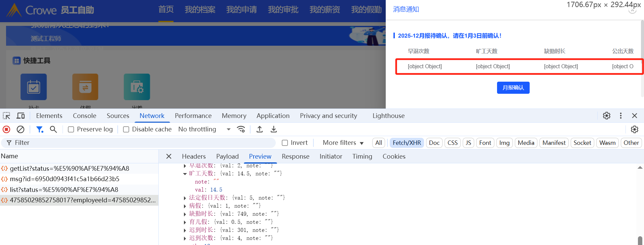Open the Lighthouse panel tab
The image size is (644, 245).
[388, 116]
